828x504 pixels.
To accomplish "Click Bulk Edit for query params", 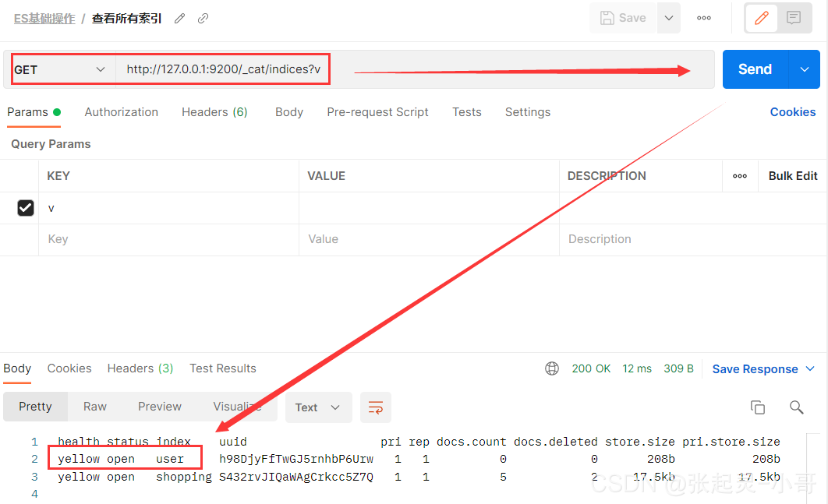I will pos(793,176).
